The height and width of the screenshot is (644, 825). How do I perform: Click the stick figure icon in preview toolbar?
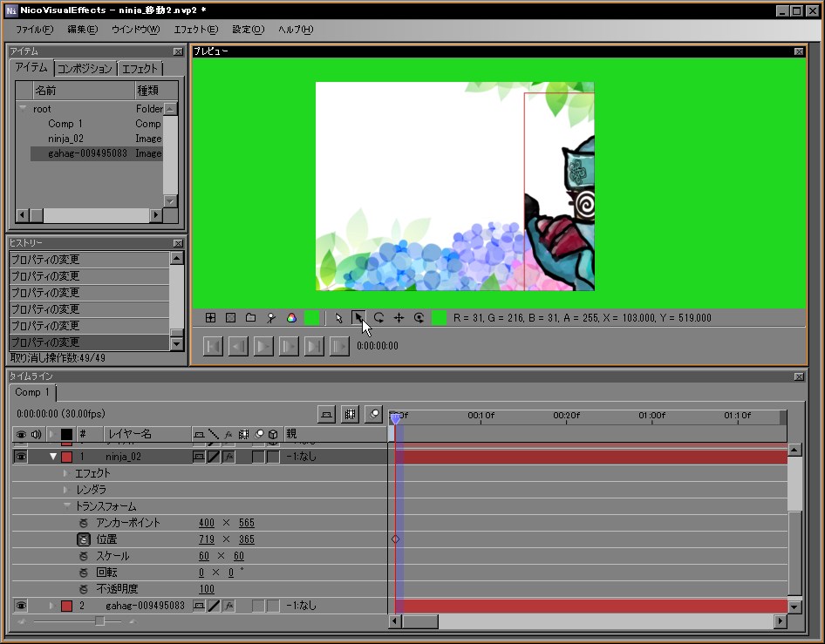[x=271, y=317]
